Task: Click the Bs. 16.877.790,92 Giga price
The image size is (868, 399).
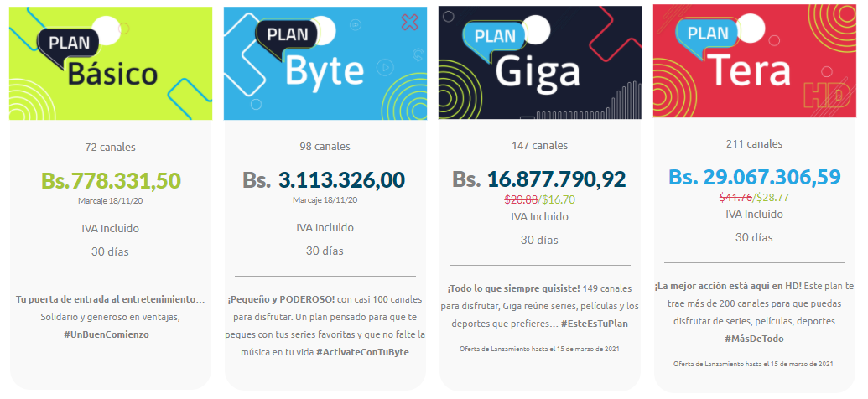Action: pos(538,179)
